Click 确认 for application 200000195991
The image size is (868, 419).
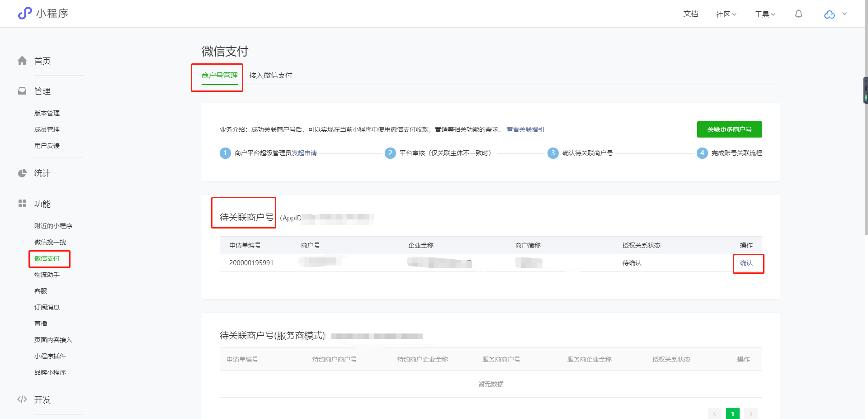coord(746,263)
